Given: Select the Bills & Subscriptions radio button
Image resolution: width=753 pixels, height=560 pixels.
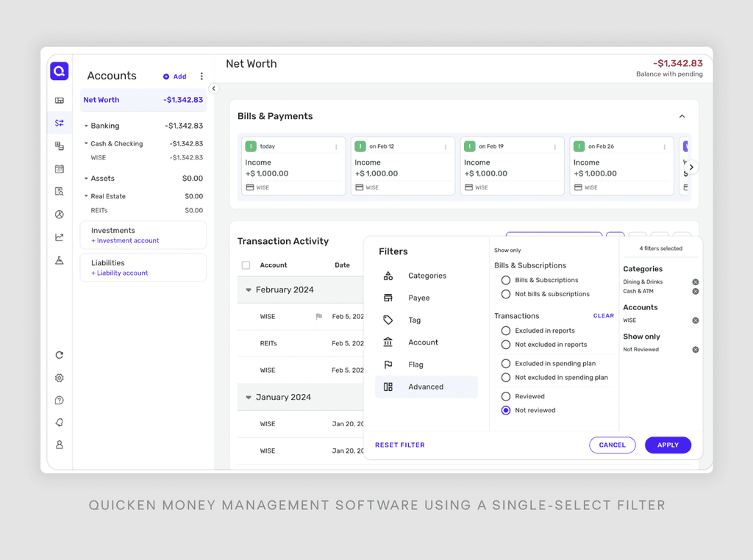Looking at the screenshot, I should [x=506, y=280].
